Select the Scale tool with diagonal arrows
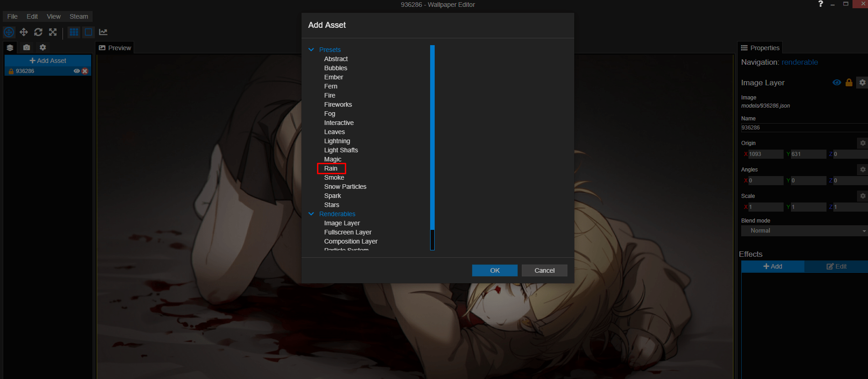 (53, 32)
